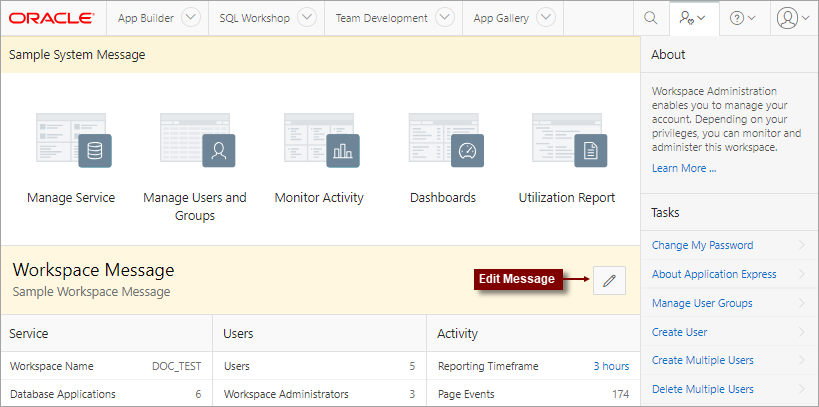The width and height of the screenshot is (819, 407).
Task: Open the App Gallery tab
Action: point(501,18)
